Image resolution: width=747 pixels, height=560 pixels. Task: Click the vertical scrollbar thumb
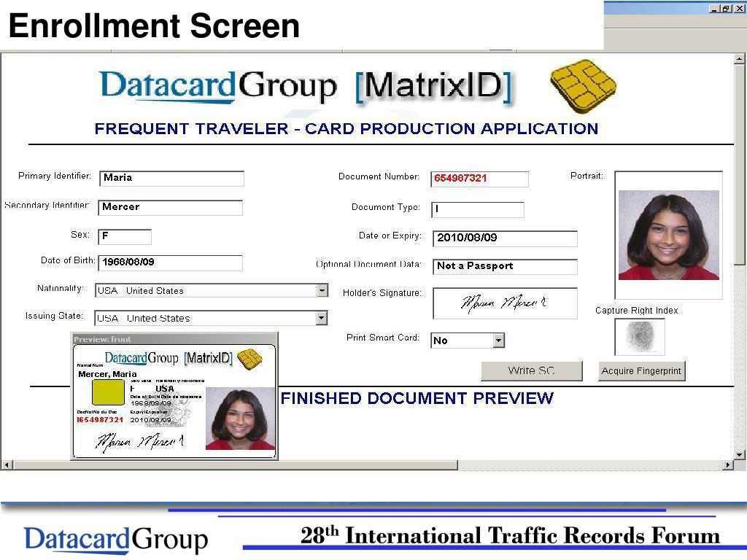tap(740, 164)
